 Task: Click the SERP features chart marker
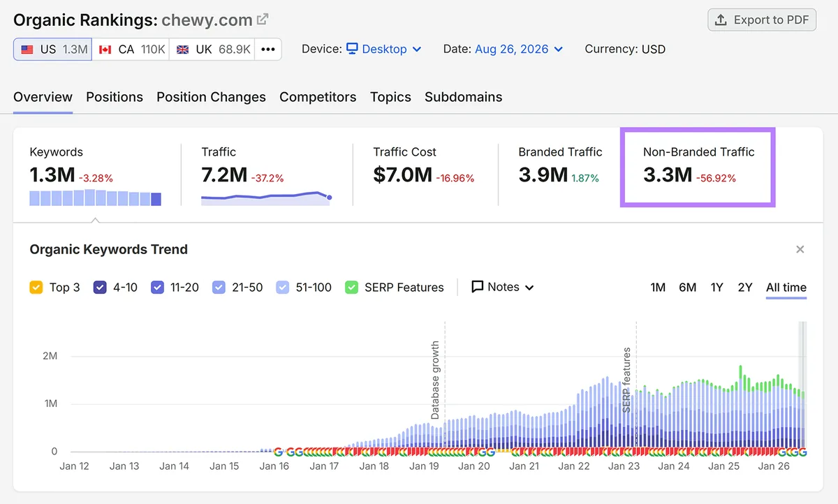coord(627,380)
